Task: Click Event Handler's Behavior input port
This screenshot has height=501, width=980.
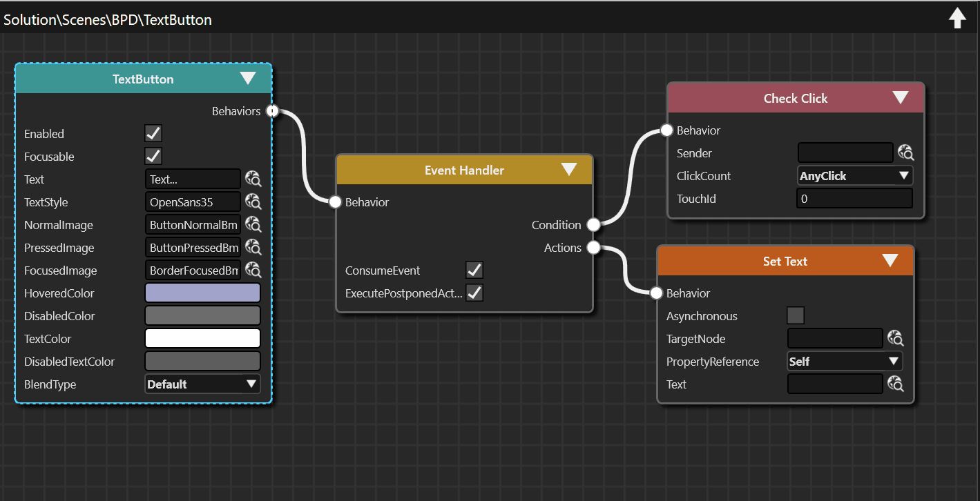Action: [335, 202]
